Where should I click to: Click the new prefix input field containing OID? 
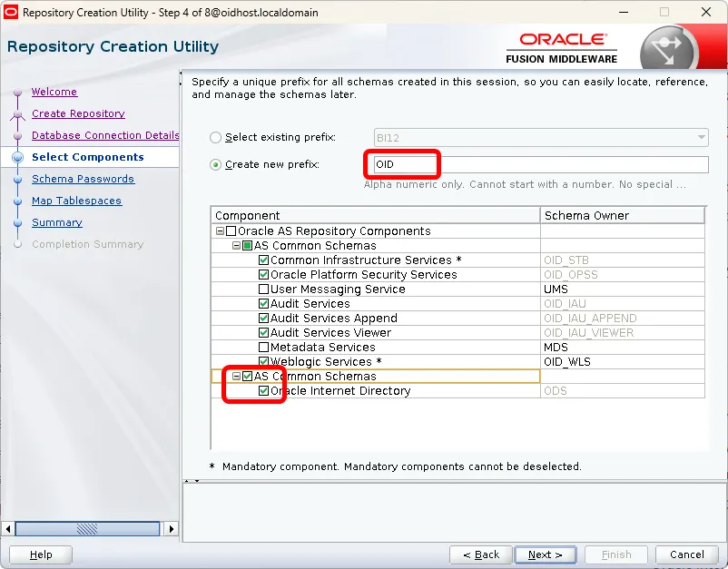click(541, 165)
